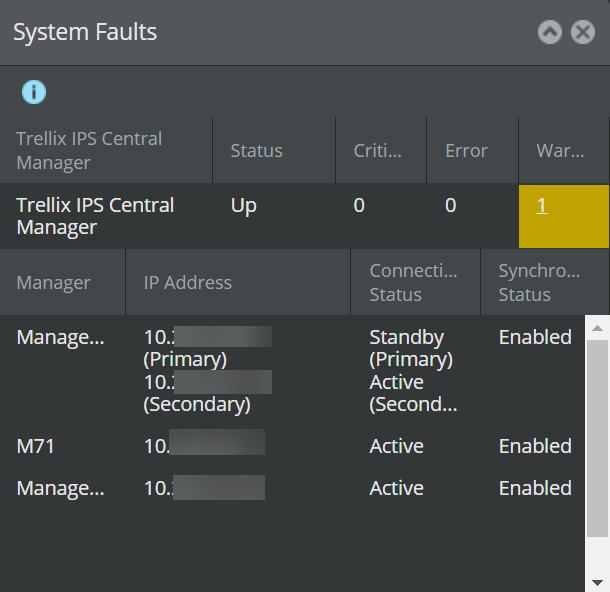This screenshot has height=592, width=610.
Task: Click the Connecti... Status column header
Action: click(415, 282)
